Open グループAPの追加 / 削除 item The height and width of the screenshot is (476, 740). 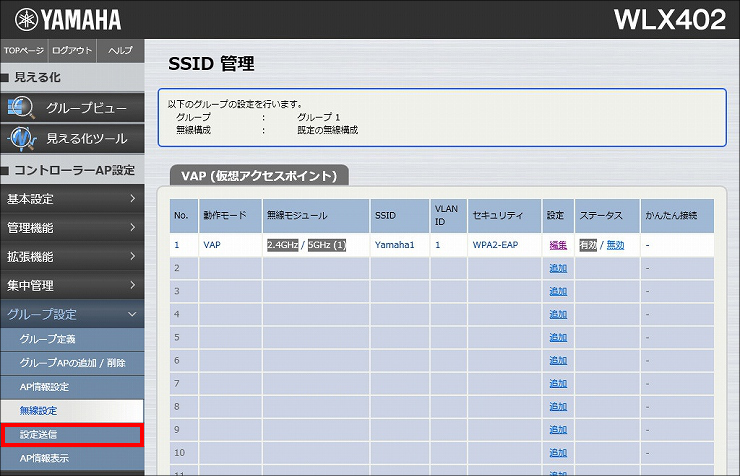click(72, 363)
